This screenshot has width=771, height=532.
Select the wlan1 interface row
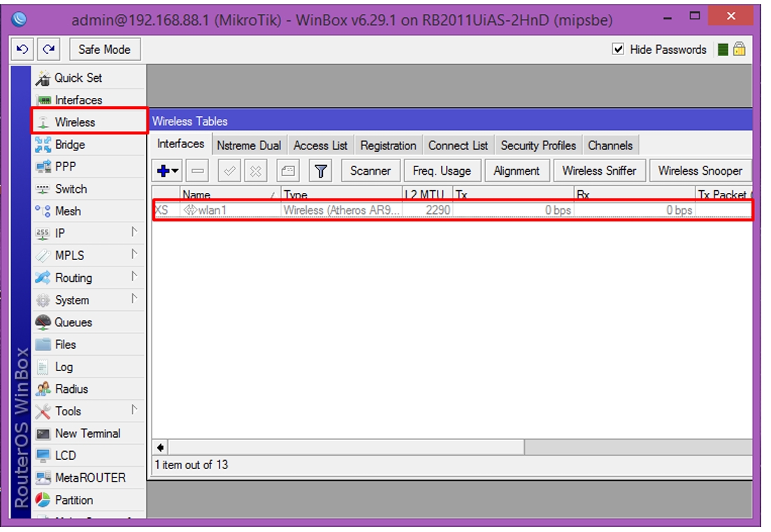452,210
